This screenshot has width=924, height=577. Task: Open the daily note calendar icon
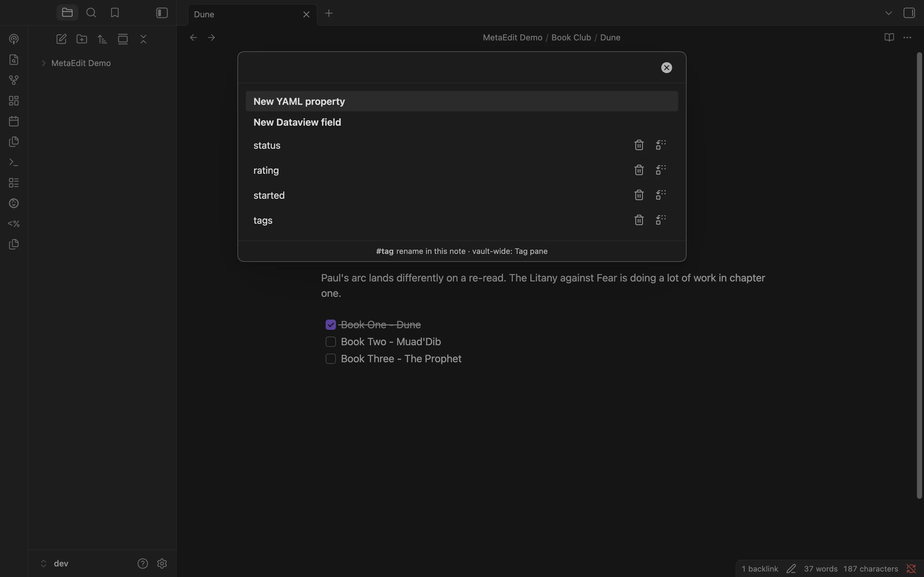[x=14, y=121]
